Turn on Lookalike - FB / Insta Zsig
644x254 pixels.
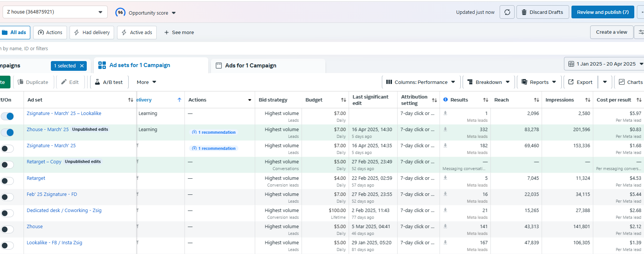pos(7,245)
